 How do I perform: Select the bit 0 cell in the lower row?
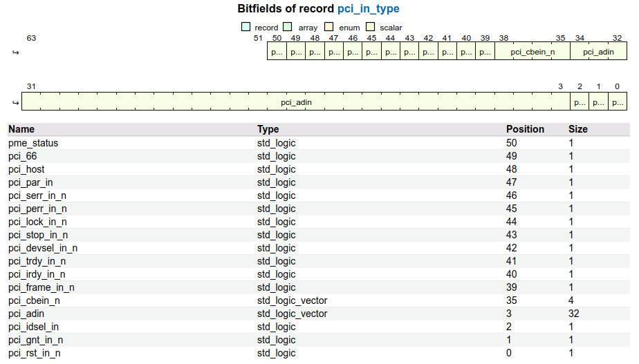(618, 102)
